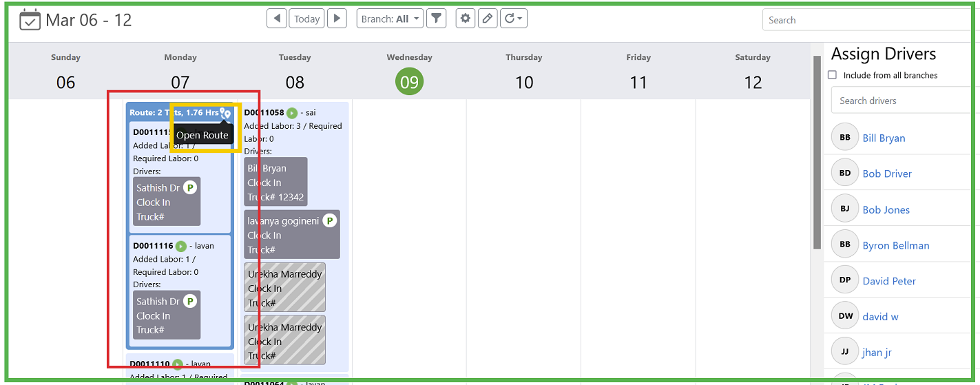Click the route map pin icon

point(225,113)
